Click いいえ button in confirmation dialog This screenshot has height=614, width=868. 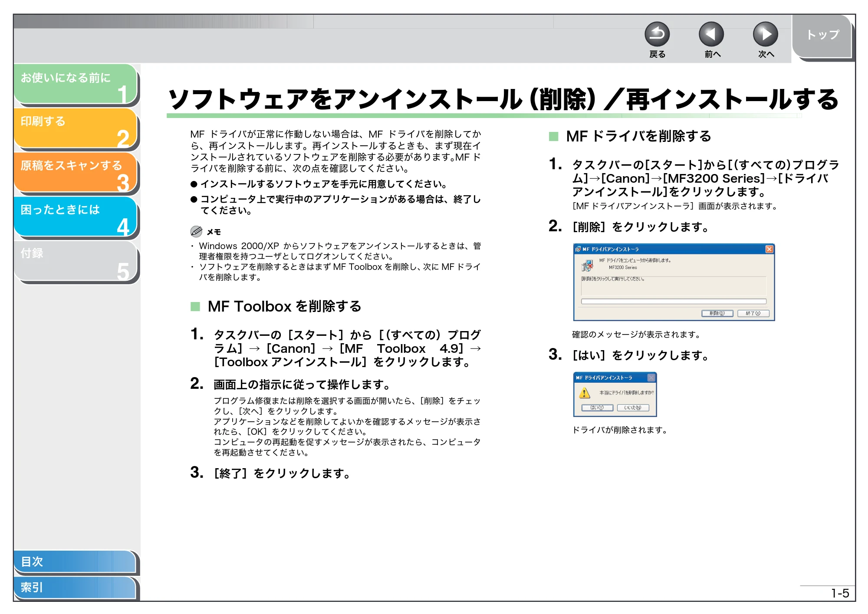633,407
